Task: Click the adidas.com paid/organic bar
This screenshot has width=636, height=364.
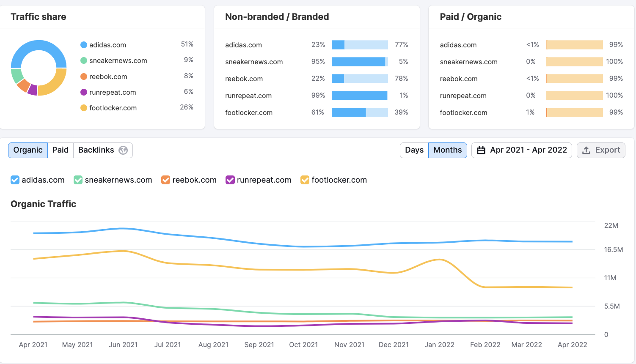Action: click(575, 45)
